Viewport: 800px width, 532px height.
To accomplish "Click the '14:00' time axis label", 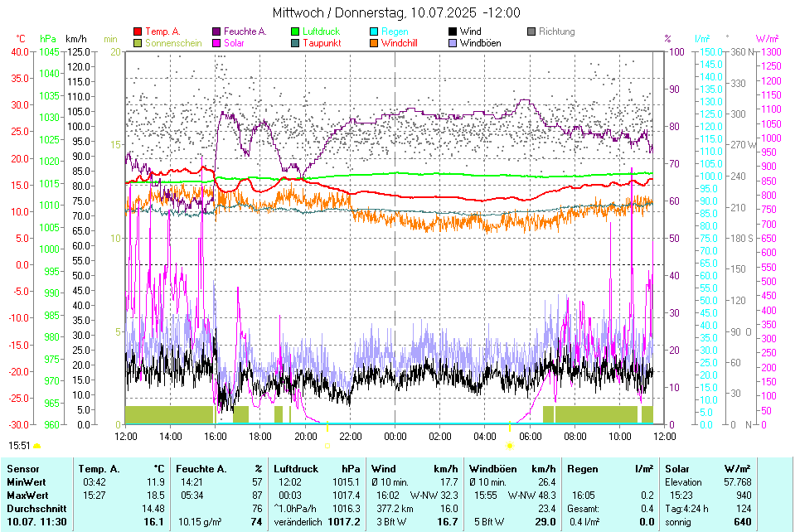I will (x=171, y=437).
